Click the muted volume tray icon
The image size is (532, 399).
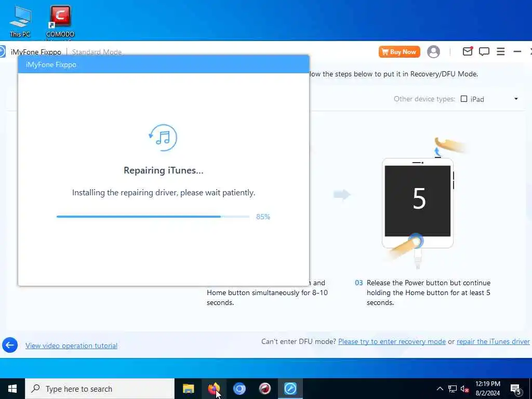click(464, 389)
